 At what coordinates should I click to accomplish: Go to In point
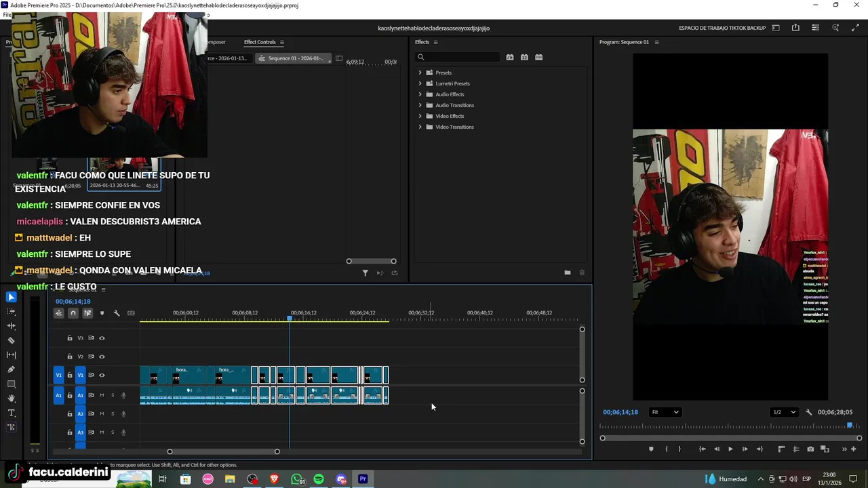click(702, 449)
